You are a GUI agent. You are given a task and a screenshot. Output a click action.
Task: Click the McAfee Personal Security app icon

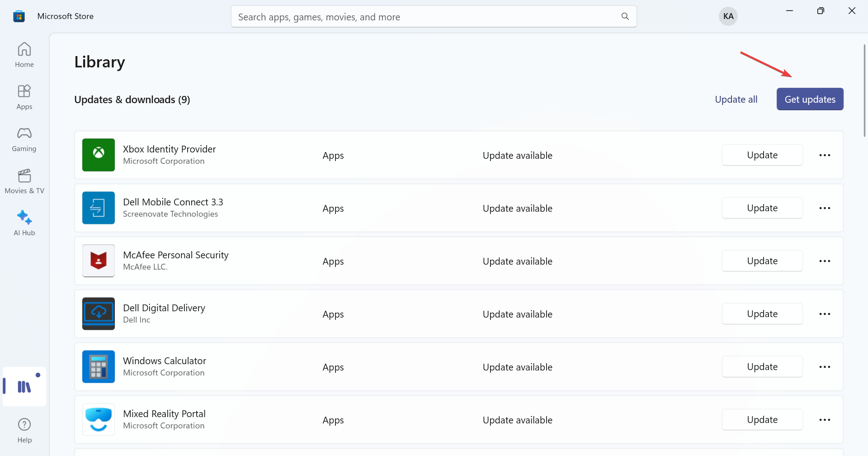(x=99, y=261)
